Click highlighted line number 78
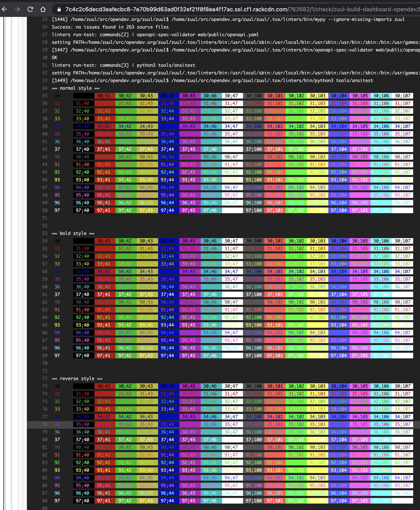The image size is (420, 510). (45, 424)
